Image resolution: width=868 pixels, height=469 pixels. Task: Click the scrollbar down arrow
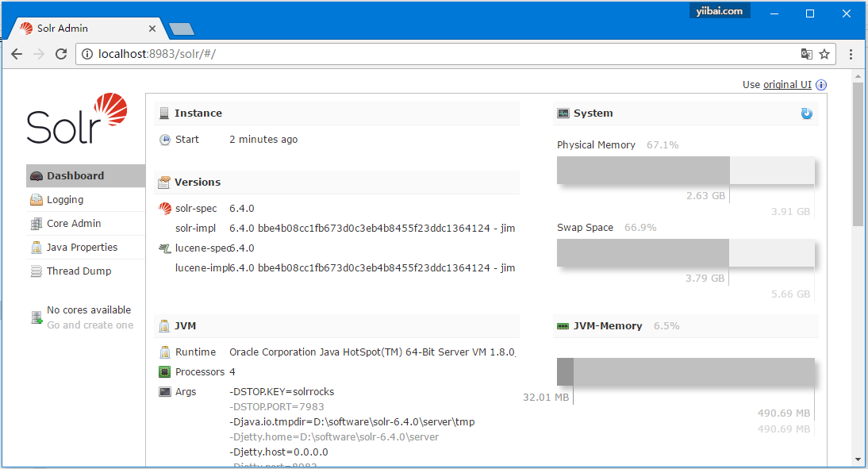coord(858,459)
